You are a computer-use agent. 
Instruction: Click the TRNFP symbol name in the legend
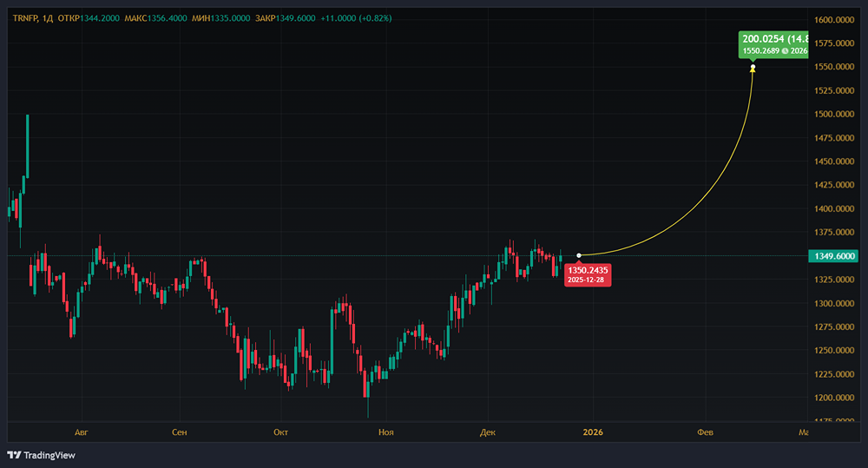coord(24,17)
